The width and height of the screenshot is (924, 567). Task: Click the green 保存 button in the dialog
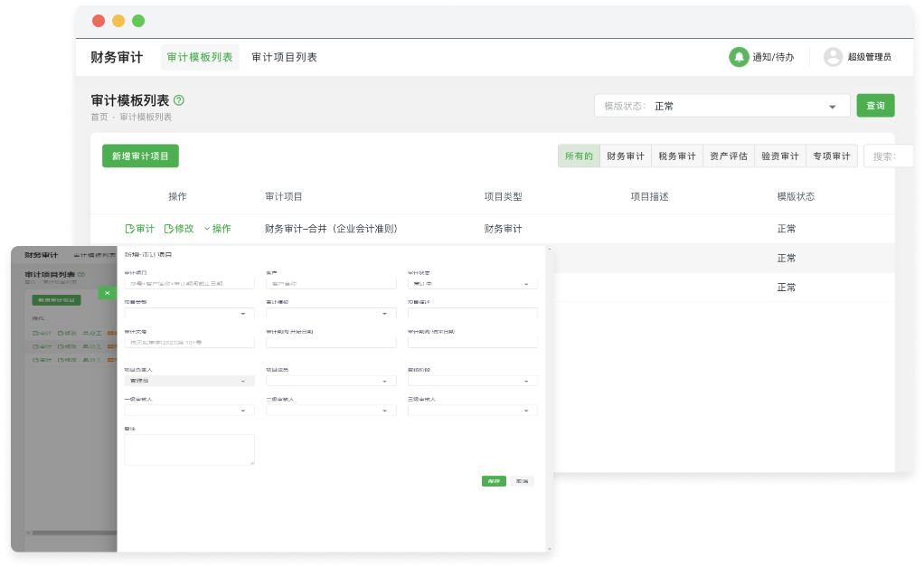tap(492, 480)
